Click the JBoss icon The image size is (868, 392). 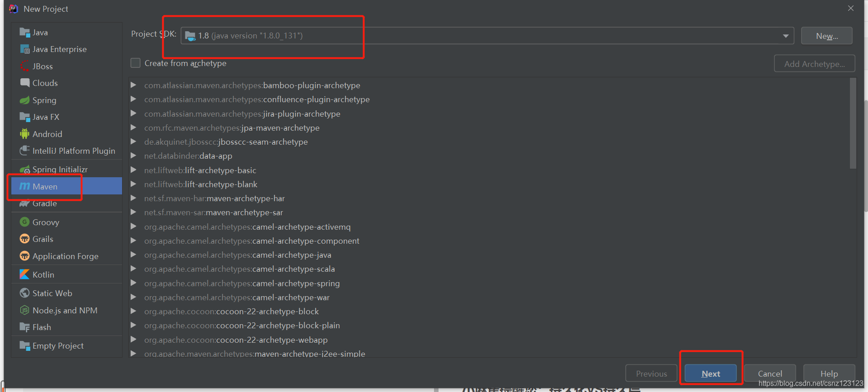(x=24, y=66)
